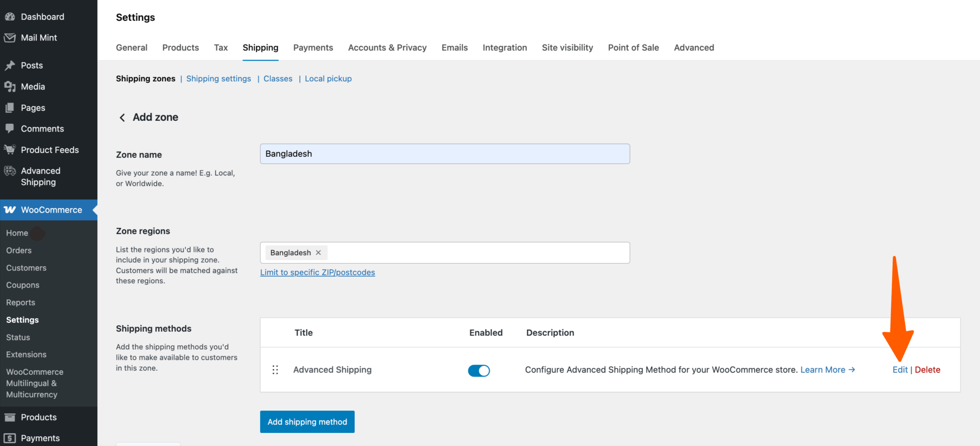Click Limit to specific ZIP/postcodes link
This screenshot has height=446, width=980.
pos(317,272)
